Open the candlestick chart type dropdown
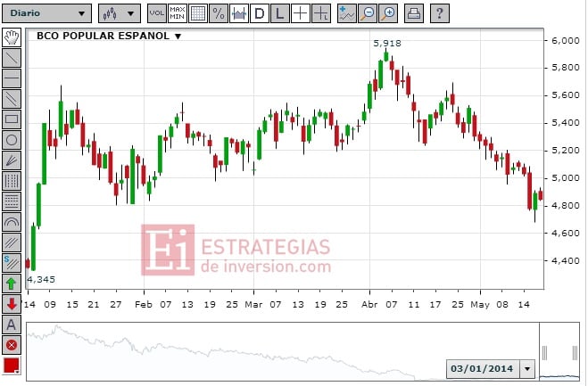This screenshot has width=588, height=386. click(x=120, y=13)
